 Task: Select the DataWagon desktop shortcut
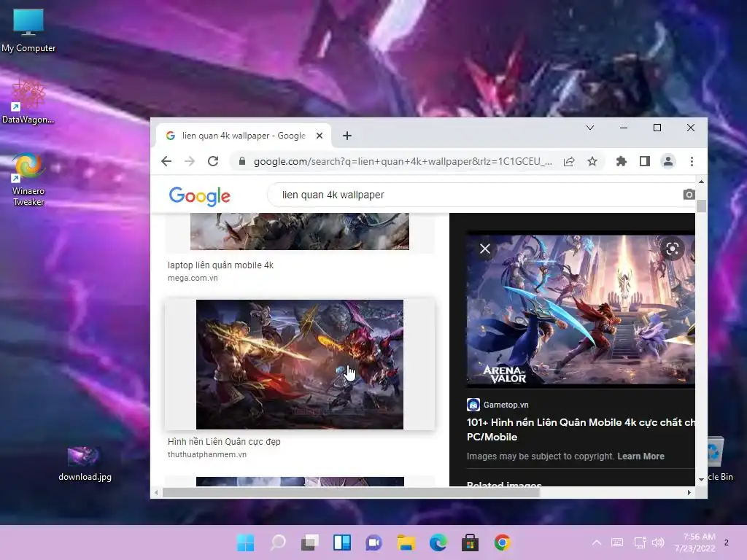[28, 102]
